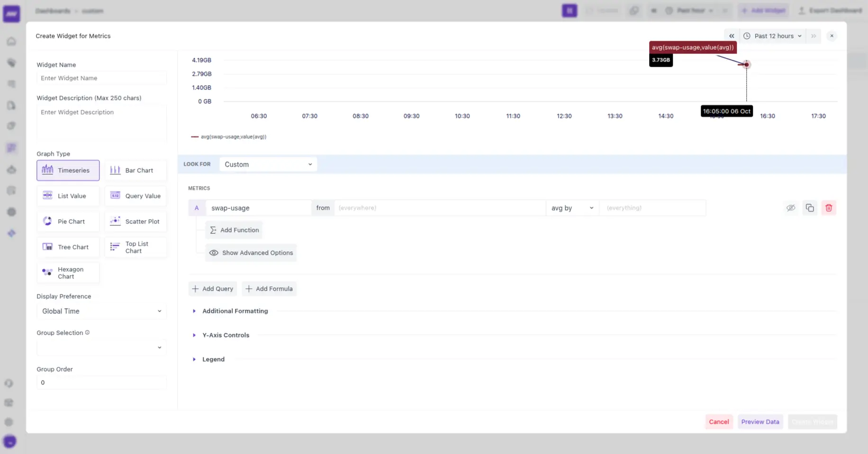Open the Past 12 hours time range dropdown
Image resolution: width=868 pixels, height=454 pixels.
click(772, 36)
